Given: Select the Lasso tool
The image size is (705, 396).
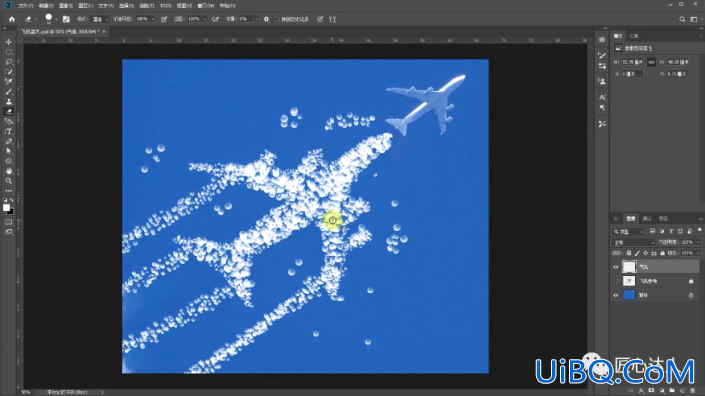Looking at the screenshot, I should (9, 62).
